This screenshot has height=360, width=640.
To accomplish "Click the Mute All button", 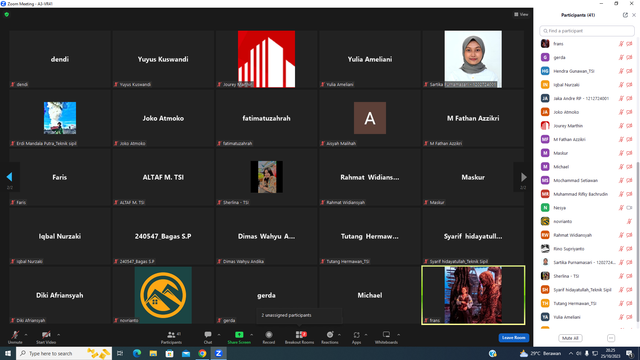I will (x=570, y=338).
